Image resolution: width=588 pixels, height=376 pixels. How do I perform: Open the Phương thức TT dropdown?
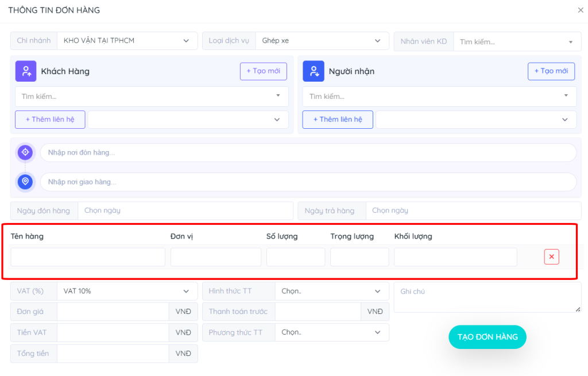click(331, 332)
